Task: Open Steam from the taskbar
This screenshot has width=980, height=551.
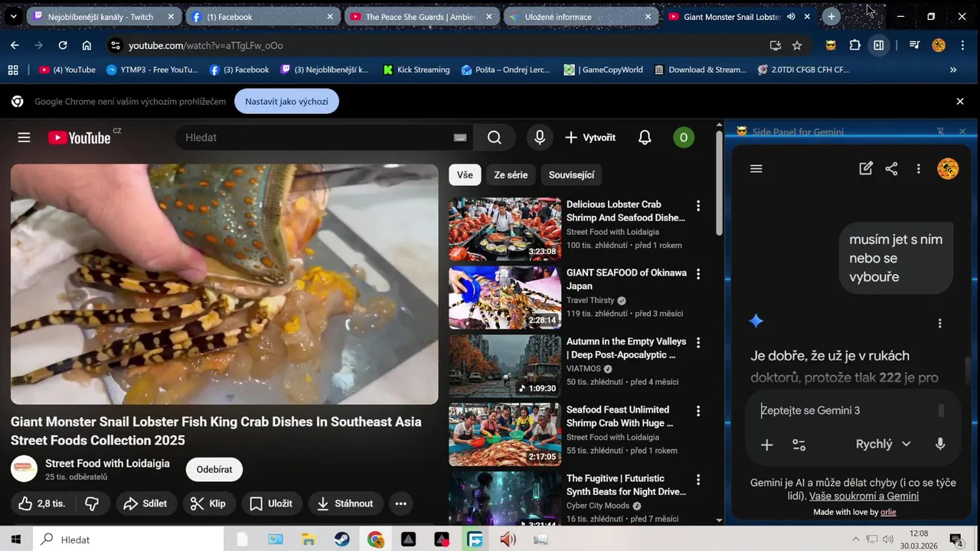Action: pyautogui.click(x=342, y=540)
